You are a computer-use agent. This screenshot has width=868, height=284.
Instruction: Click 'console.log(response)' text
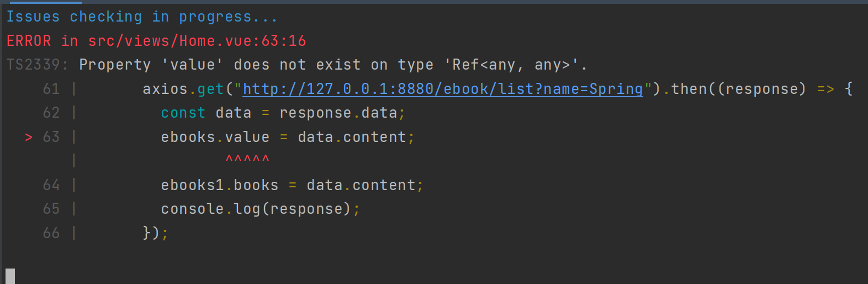coord(256,209)
